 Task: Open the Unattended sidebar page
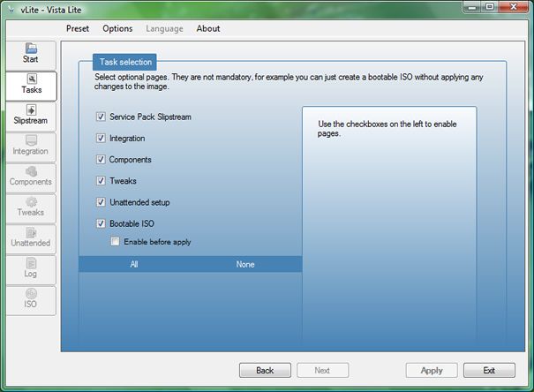[31, 238]
